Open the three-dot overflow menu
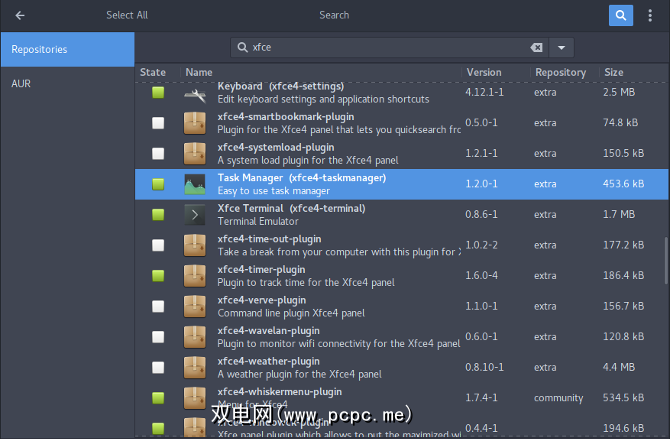Image resolution: width=670 pixels, height=439 pixels. pos(650,16)
